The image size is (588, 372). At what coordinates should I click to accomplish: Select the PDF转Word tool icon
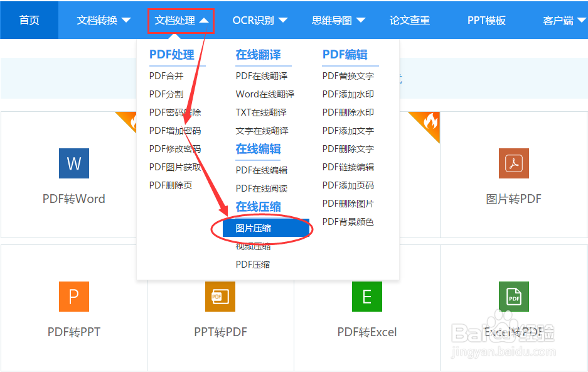point(73,163)
